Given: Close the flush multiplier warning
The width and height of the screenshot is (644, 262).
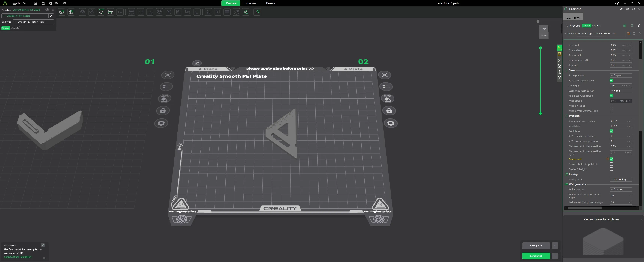Looking at the screenshot, I should 43,245.
